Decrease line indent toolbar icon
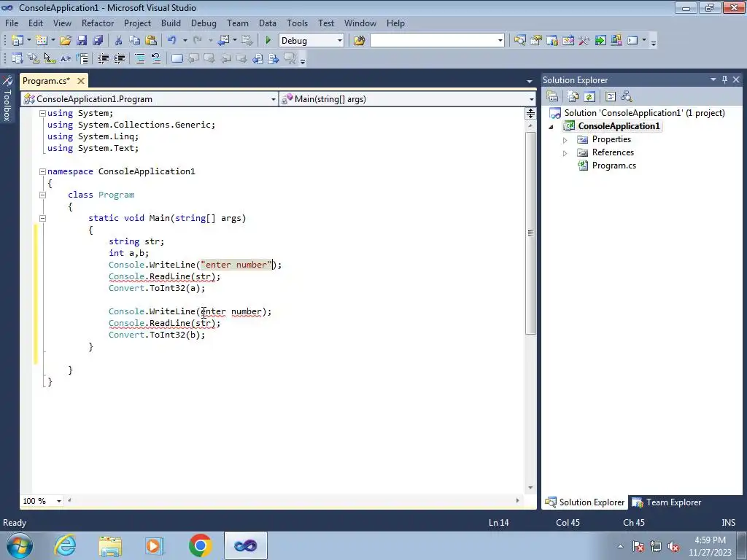 (103, 58)
